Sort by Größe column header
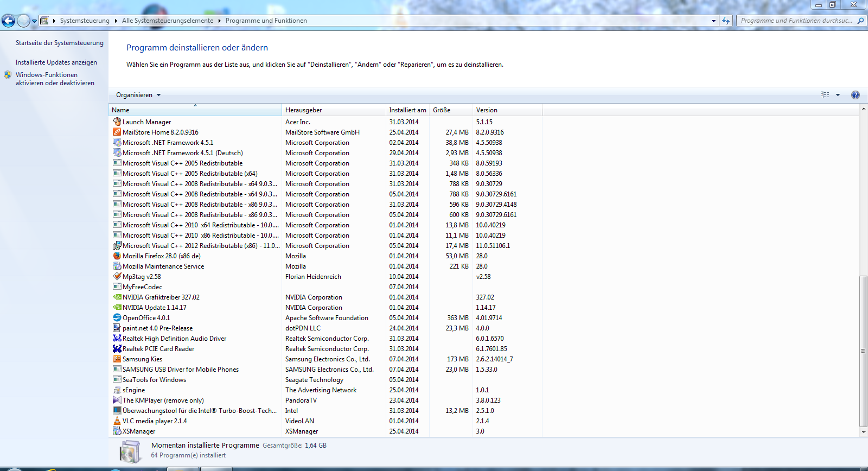 click(451, 110)
